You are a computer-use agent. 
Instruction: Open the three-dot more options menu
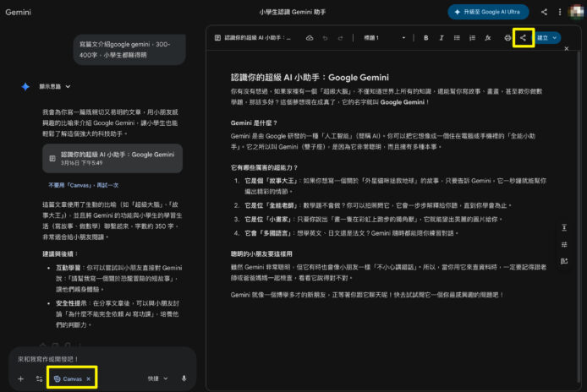click(x=560, y=12)
